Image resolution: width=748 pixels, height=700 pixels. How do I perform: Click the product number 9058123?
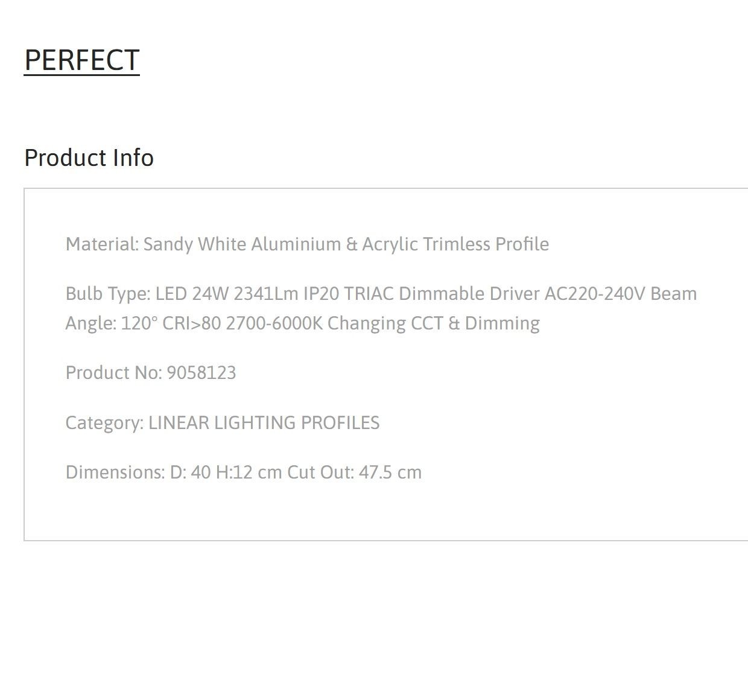click(201, 372)
